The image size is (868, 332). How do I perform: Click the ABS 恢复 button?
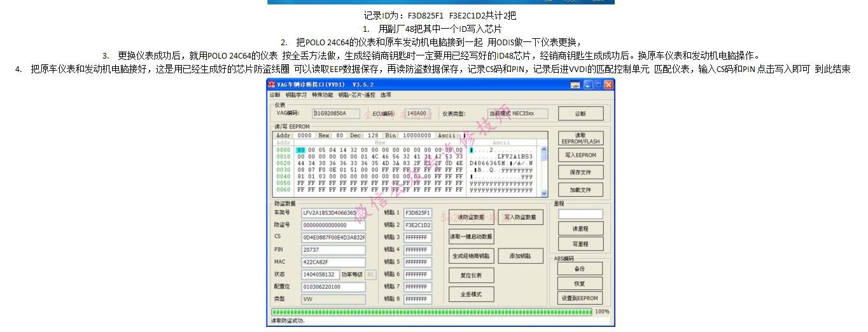[x=580, y=284]
